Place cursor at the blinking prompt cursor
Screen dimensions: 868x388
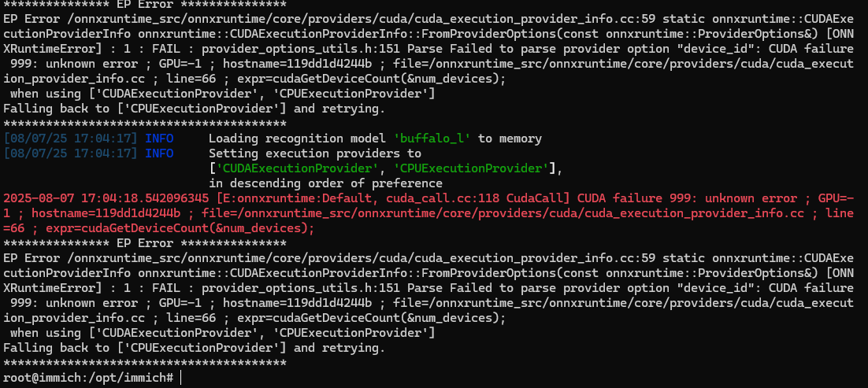[x=181, y=378]
